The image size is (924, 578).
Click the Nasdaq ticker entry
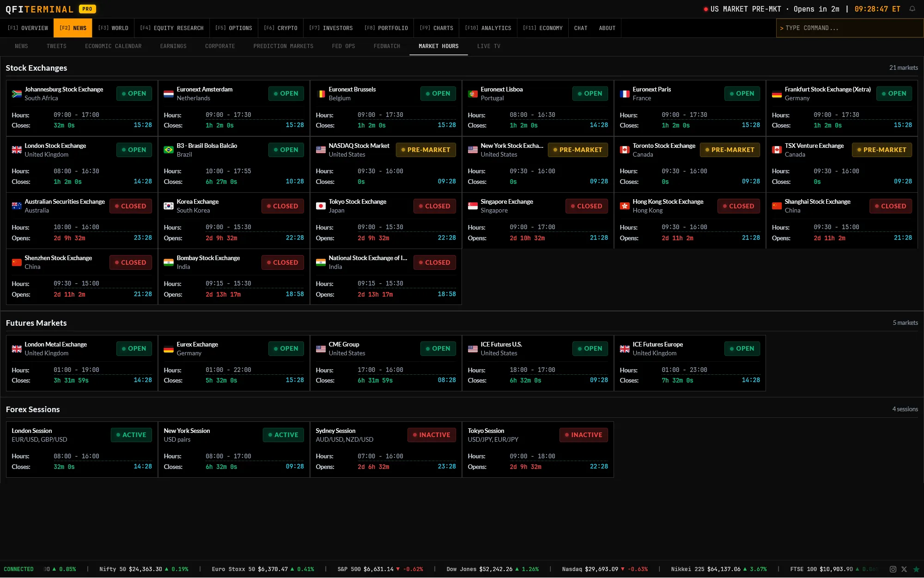coord(605,569)
